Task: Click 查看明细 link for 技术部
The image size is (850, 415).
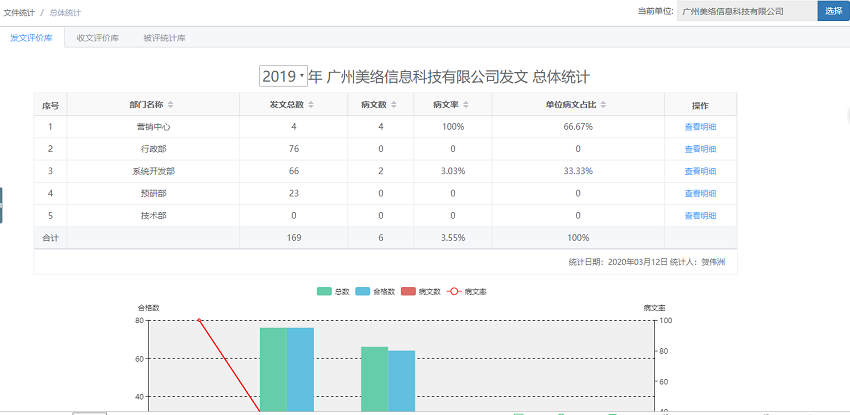Action: [700, 215]
